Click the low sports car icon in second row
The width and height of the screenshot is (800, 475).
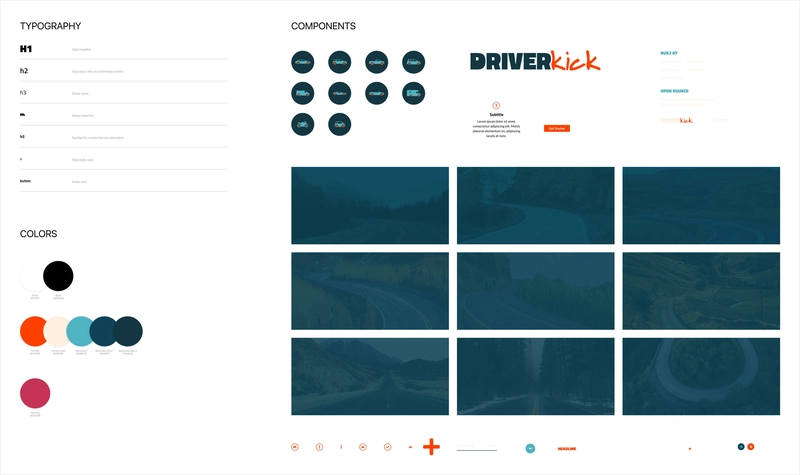(340, 93)
